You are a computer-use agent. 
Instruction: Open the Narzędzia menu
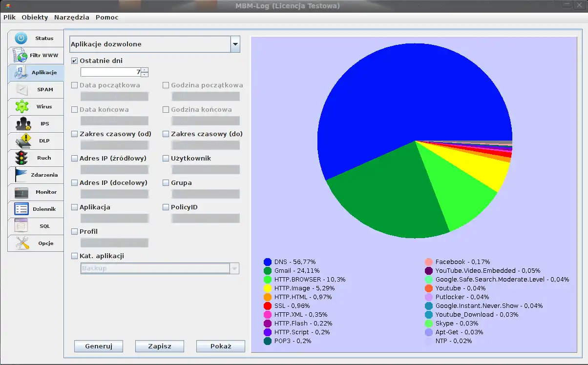tap(72, 17)
